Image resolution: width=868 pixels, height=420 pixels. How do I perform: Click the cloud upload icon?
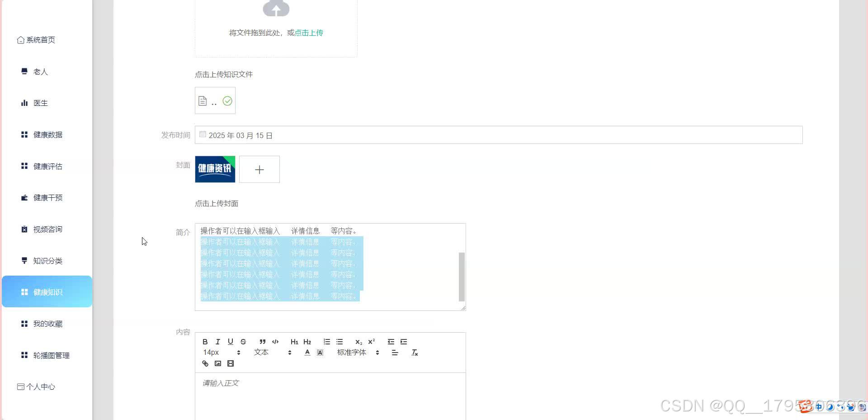point(276,8)
